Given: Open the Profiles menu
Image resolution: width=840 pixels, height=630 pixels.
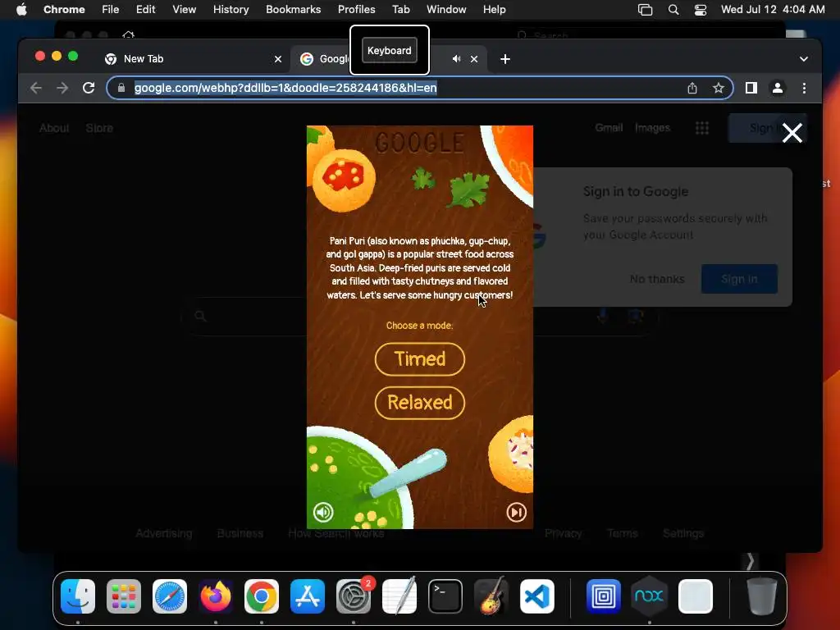Looking at the screenshot, I should (x=356, y=10).
